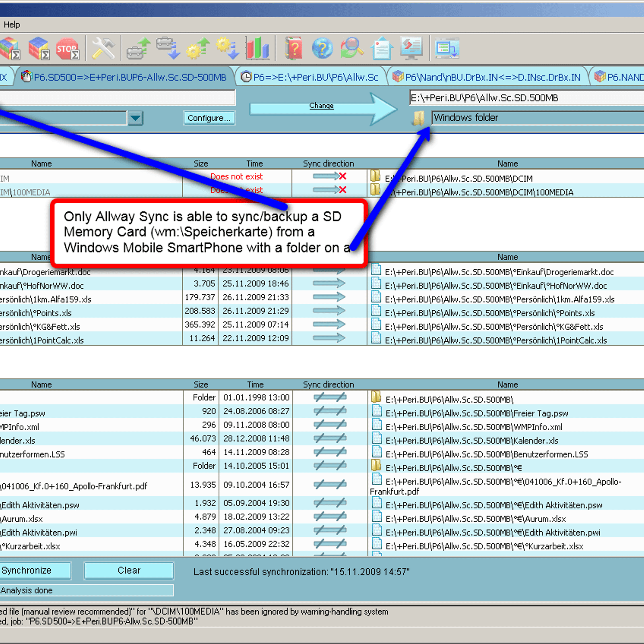This screenshot has width=644, height=644.
Task: Click the briefcase with green up arrow icon
Action: 138,49
